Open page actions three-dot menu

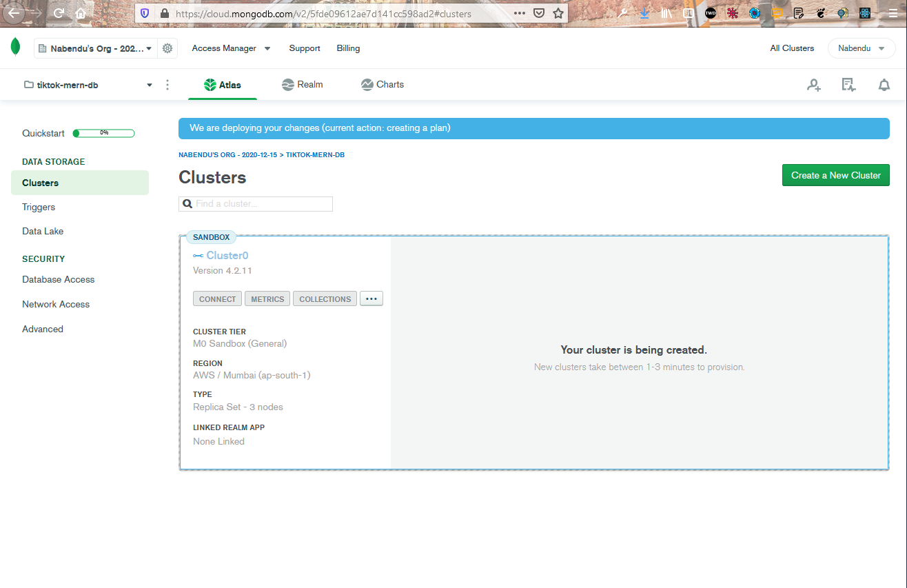(520, 13)
